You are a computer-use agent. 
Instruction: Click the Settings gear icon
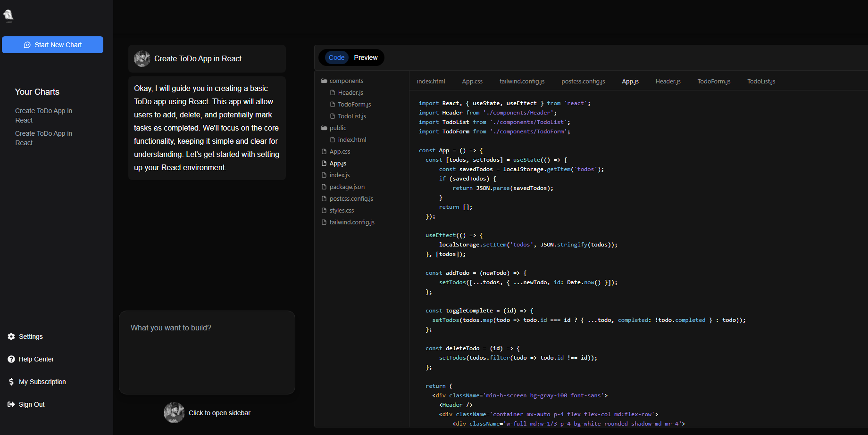coord(11,337)
